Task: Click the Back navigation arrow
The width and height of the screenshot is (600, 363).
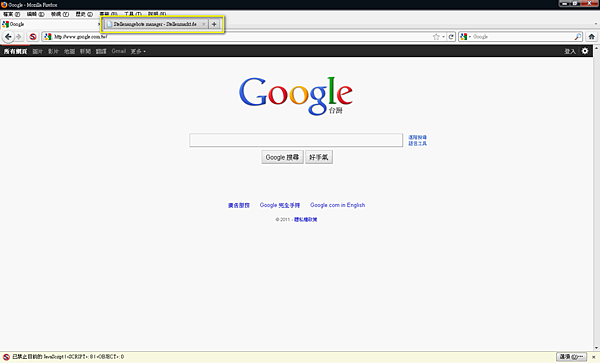Action: (x=8, y=37)
